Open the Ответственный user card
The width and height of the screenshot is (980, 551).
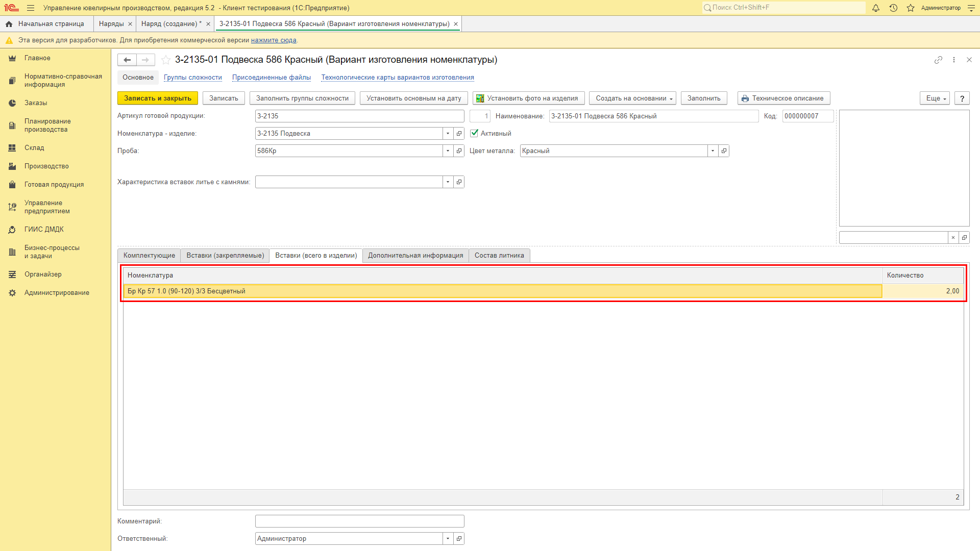tap(459, 539)
